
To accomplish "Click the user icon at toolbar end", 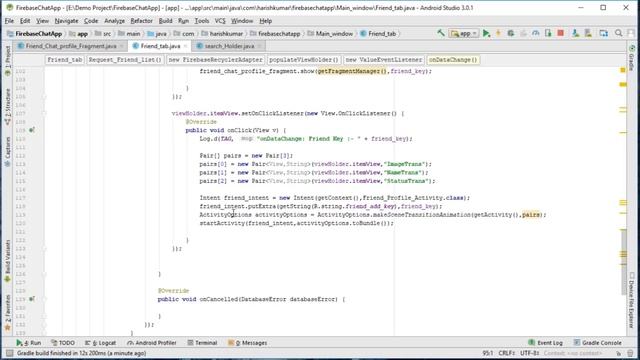I will 631,33.
